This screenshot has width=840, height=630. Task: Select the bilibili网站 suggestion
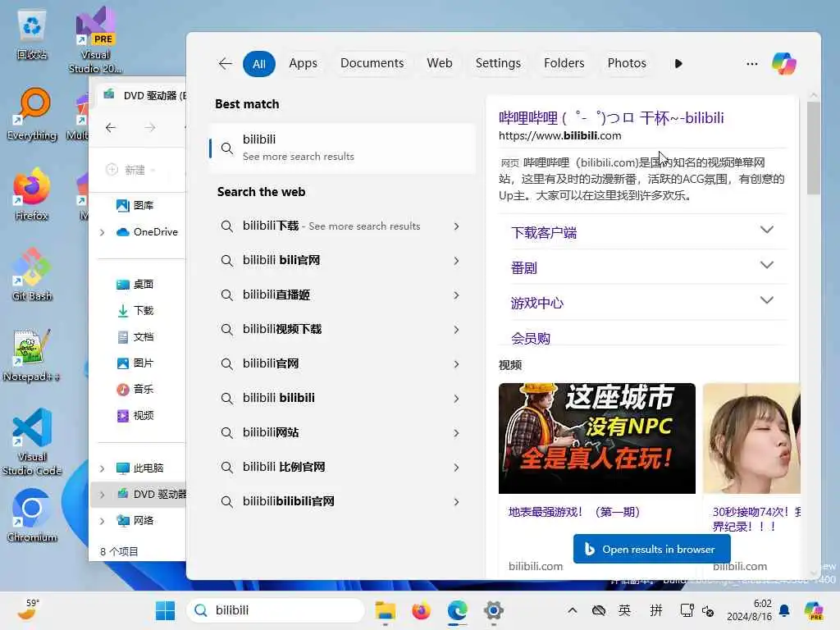(342, 432)
